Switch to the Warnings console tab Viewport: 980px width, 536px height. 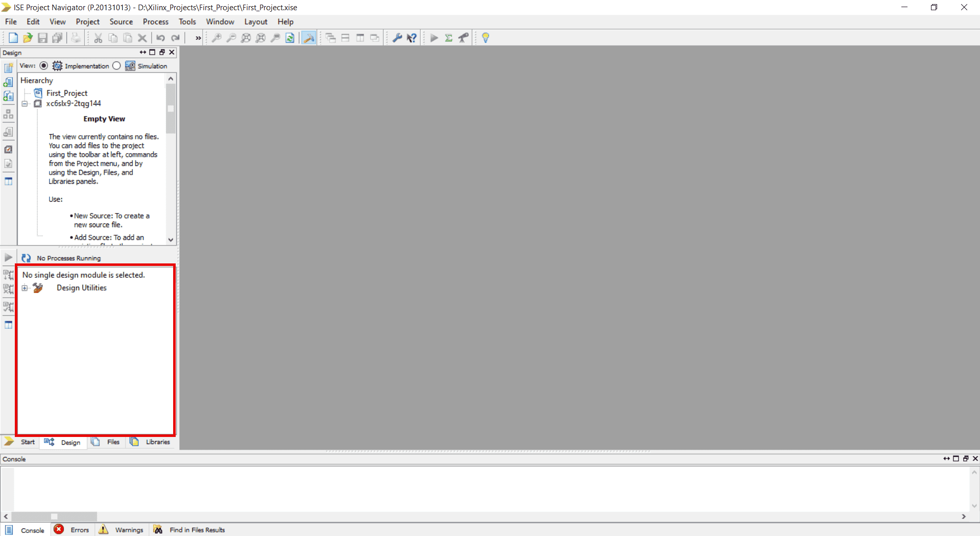129,530
